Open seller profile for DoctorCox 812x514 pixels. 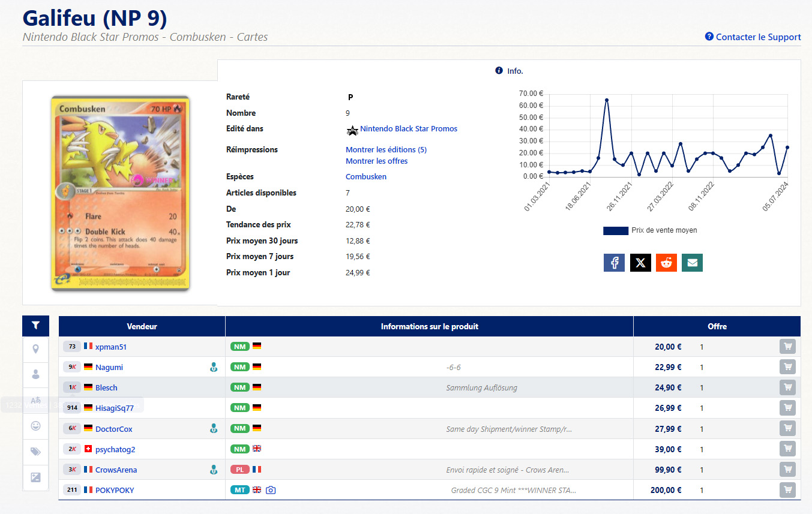(x=113, y=429)
